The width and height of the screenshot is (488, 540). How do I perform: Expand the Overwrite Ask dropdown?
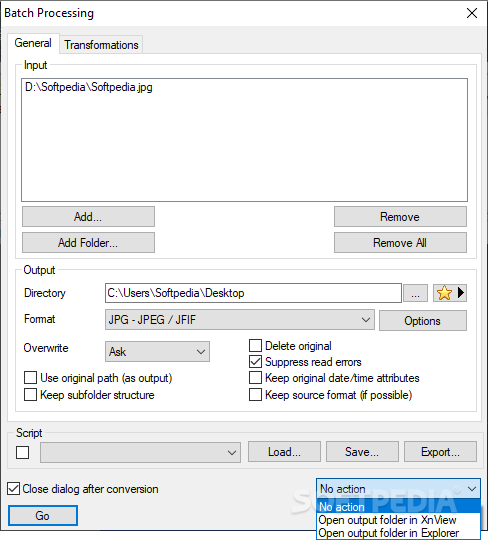click(x=157, y=352)
